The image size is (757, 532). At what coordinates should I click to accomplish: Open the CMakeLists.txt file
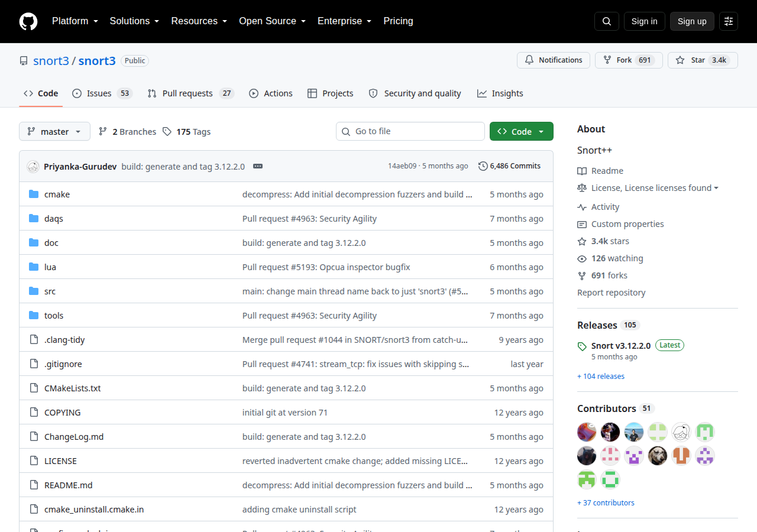[x=73, y=388]
